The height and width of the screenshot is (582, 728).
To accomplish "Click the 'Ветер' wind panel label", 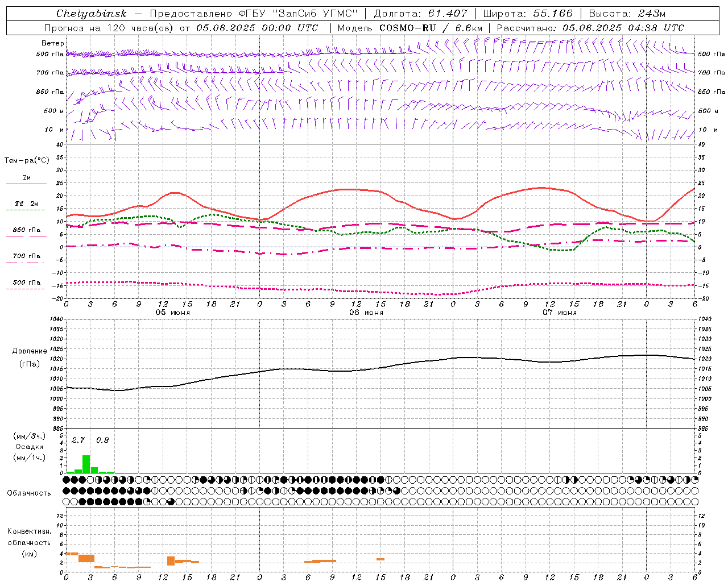I will point(53,43).
